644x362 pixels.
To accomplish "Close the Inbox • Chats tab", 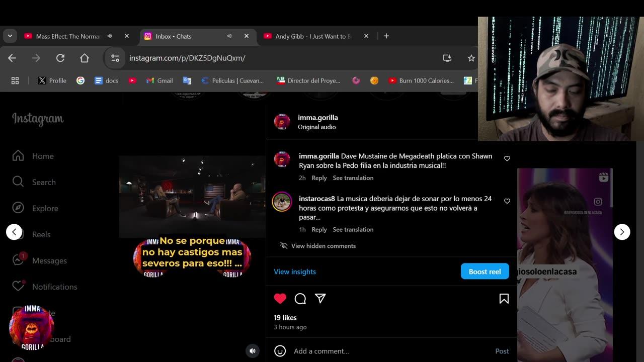I will coord(247,36).
